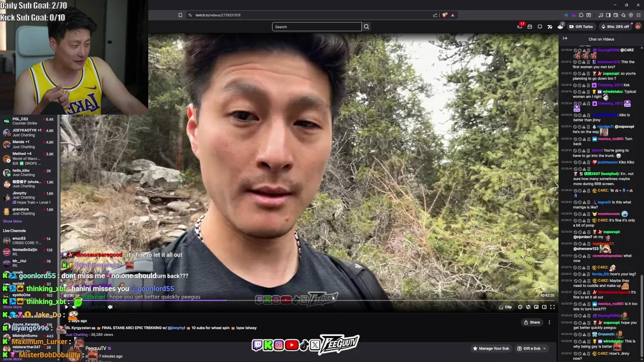Toggle fullscreen on the video player
Screen dimensions: 644x362
[552, 307]
